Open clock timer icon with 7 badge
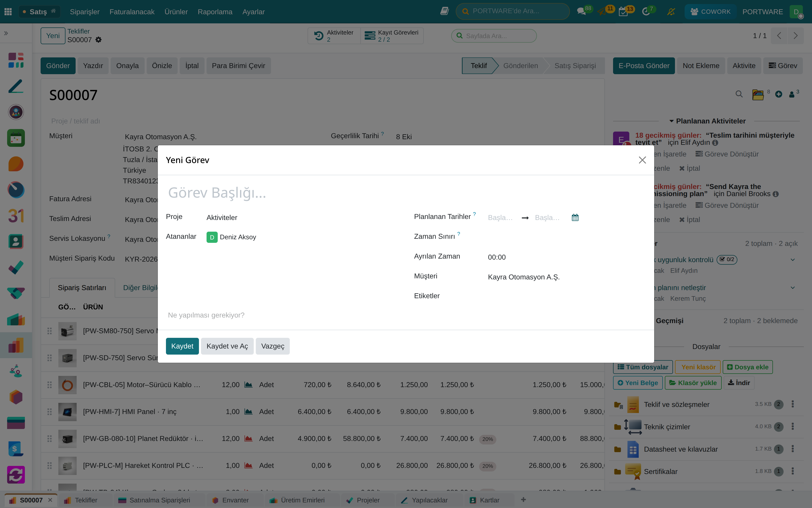This screenshot has width=812, height=508. (646, 12)
